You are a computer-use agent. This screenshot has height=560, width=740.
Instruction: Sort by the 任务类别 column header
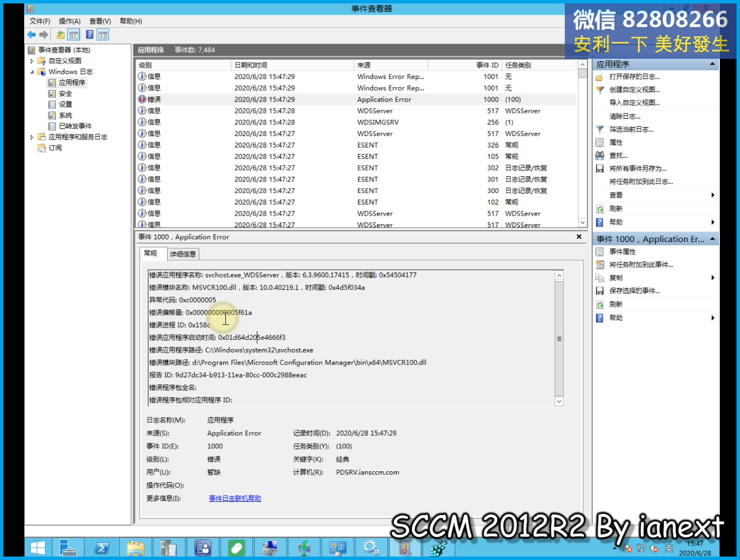click(539, 65)
